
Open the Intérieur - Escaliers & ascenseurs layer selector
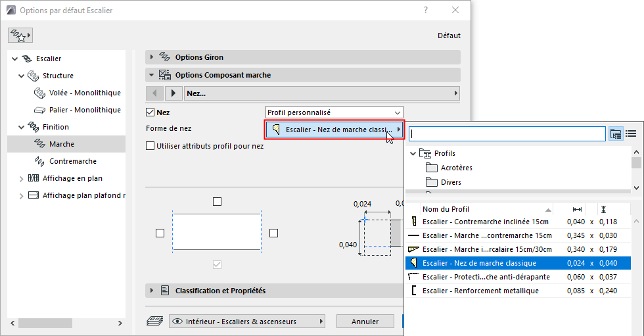click(x=248, y=322)
